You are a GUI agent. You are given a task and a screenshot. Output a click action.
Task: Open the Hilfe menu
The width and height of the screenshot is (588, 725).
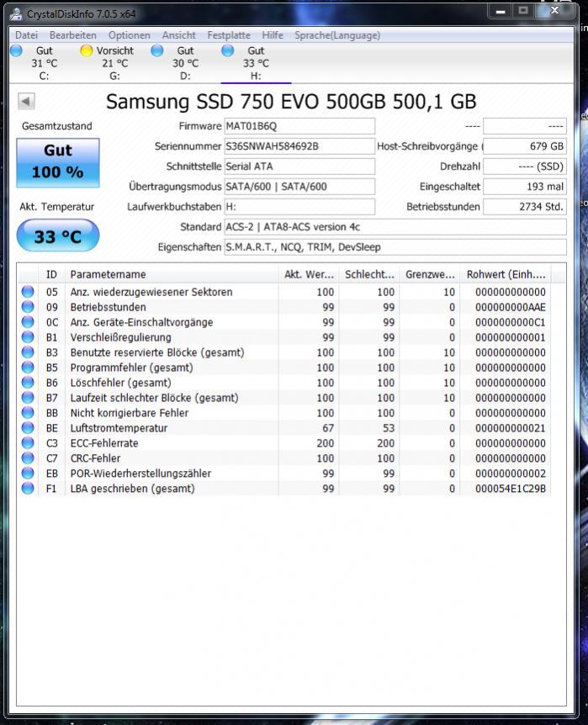(x=273, y=35)
